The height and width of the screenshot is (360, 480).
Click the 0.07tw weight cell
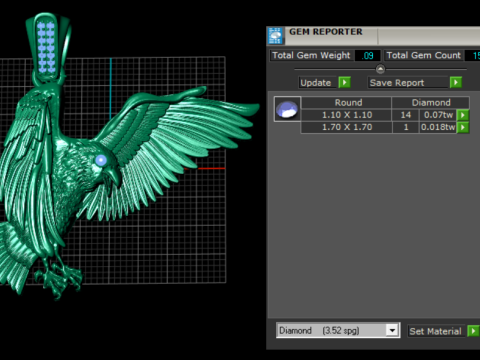coord(438,115)
